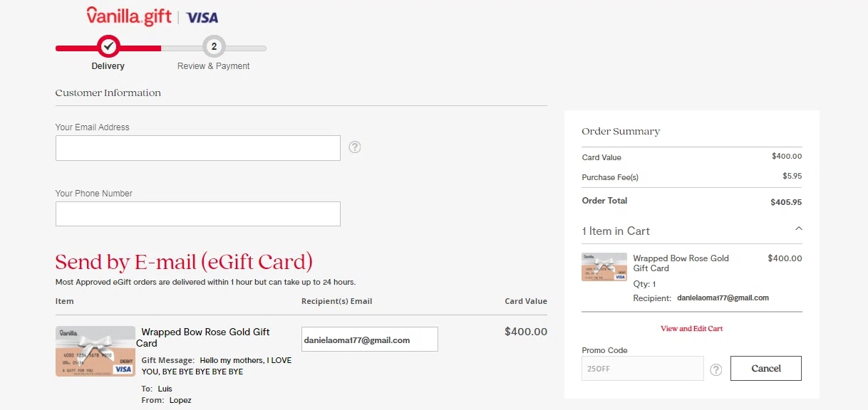
Task: Click the Visa logo in header
Action: click(202, 18)
